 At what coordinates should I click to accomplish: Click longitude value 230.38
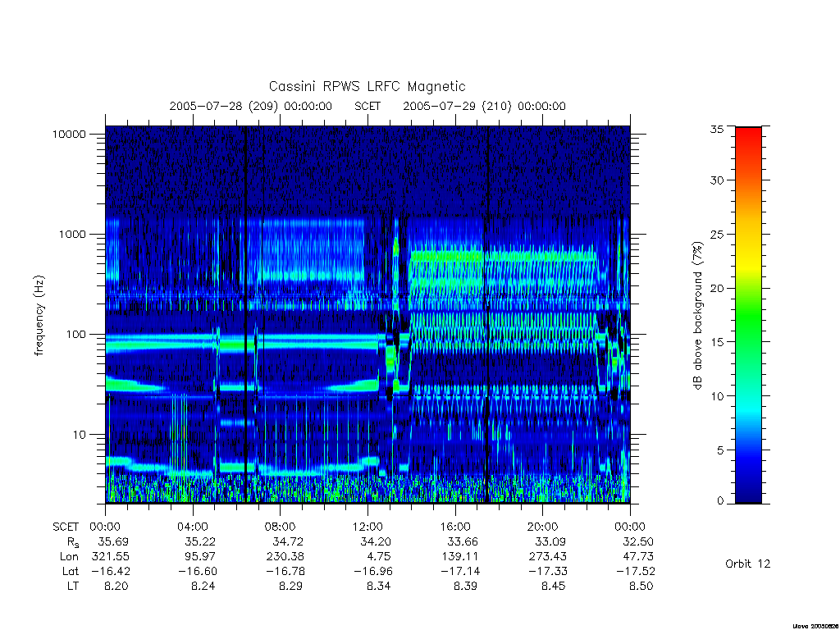(x=285, y=557)
